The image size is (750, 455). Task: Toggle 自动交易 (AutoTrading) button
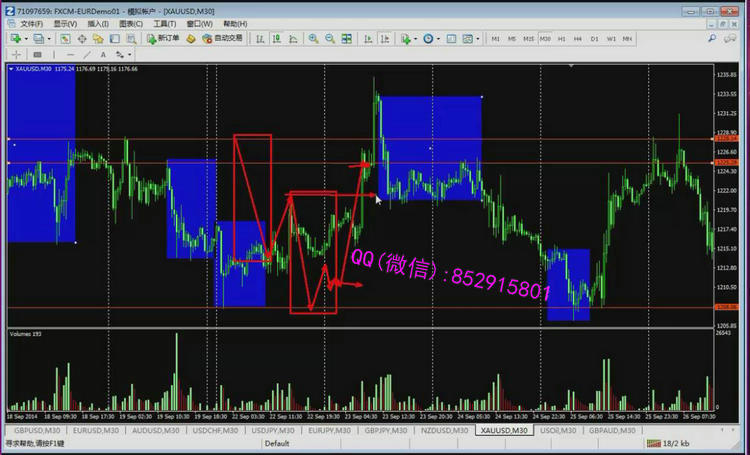tap(222, 38)
